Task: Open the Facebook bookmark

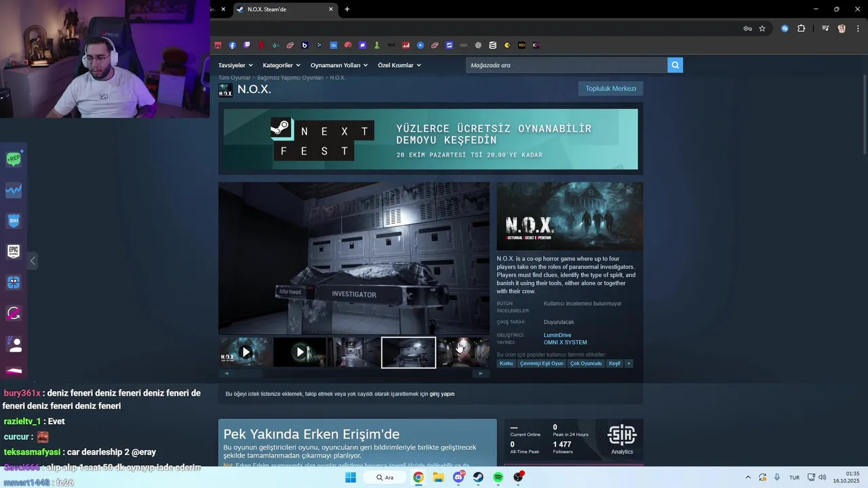Action: (232, 45)
